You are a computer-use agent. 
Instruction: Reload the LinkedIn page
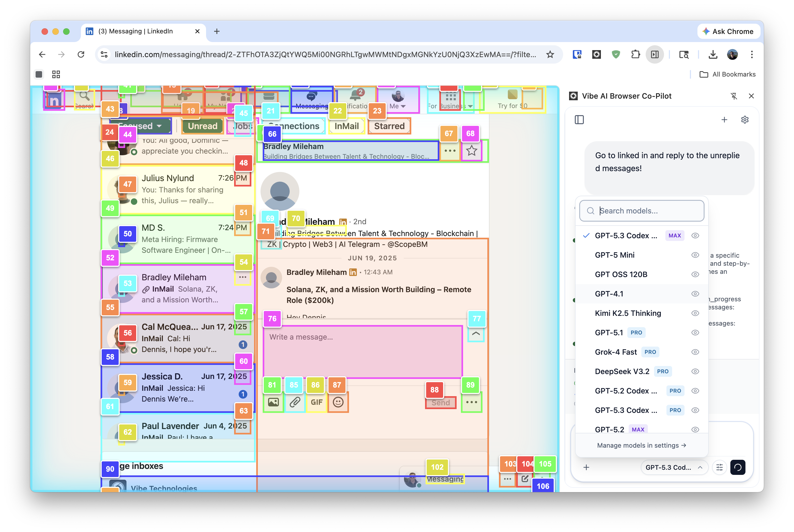(x=81, y=54)
